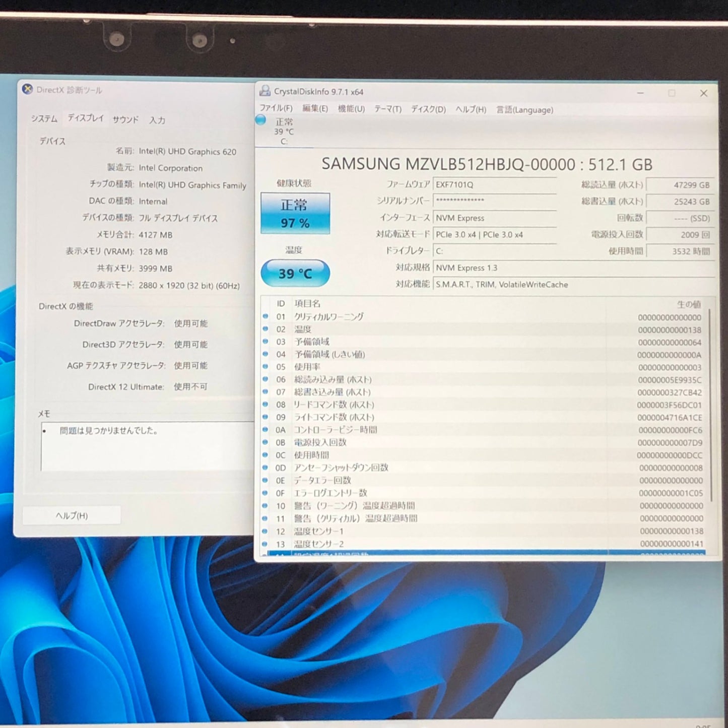The image size is (728, 728).
Task: Click the 電源投入回数 value 2009 回
Action: tap(680, 235)
